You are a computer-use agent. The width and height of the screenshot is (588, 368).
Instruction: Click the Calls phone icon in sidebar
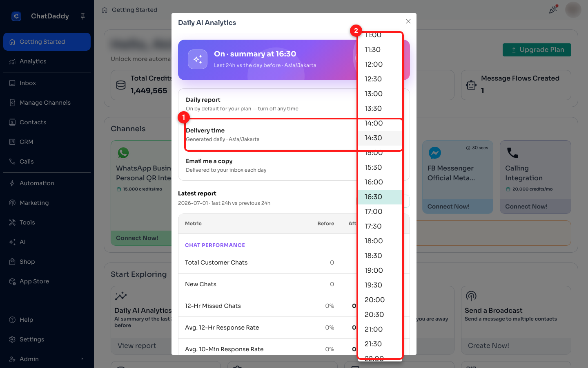pos(12,162)
